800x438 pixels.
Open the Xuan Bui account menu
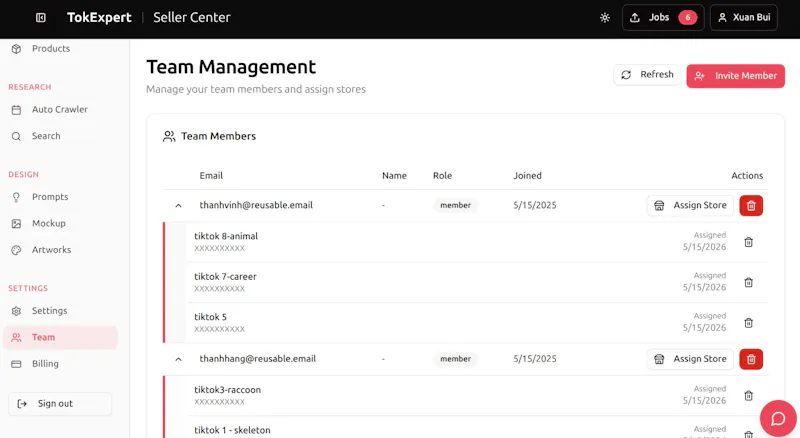(x=743, y=18)
